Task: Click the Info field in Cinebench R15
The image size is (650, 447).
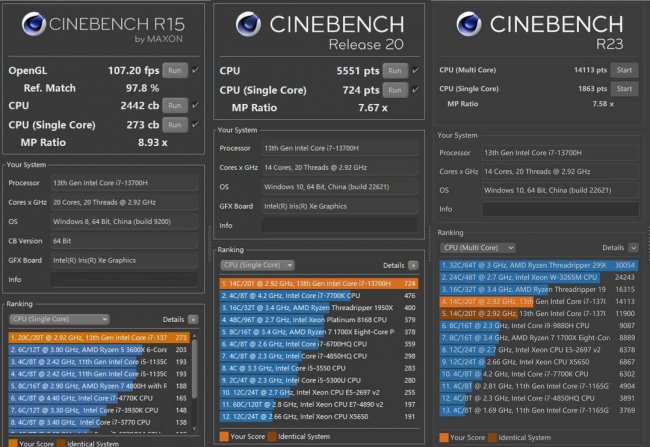Action: pos(124,279)
